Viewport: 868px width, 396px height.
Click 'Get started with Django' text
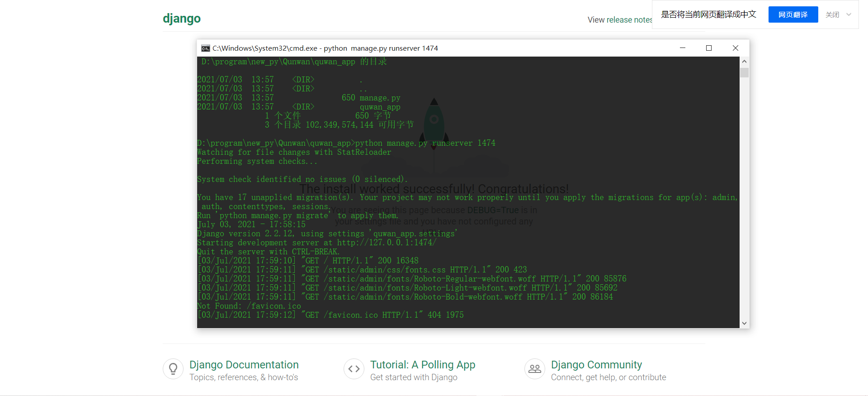click(x=414, y=377)
